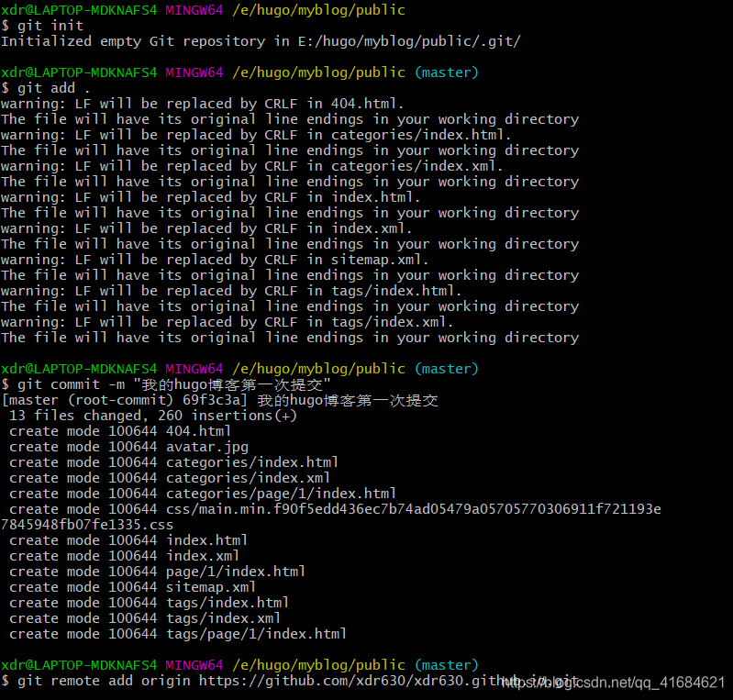Click the wrapped '7845948fb07fe1335.css' line
The width and height of the screenshot is (733, 700).
coord(87,525)
